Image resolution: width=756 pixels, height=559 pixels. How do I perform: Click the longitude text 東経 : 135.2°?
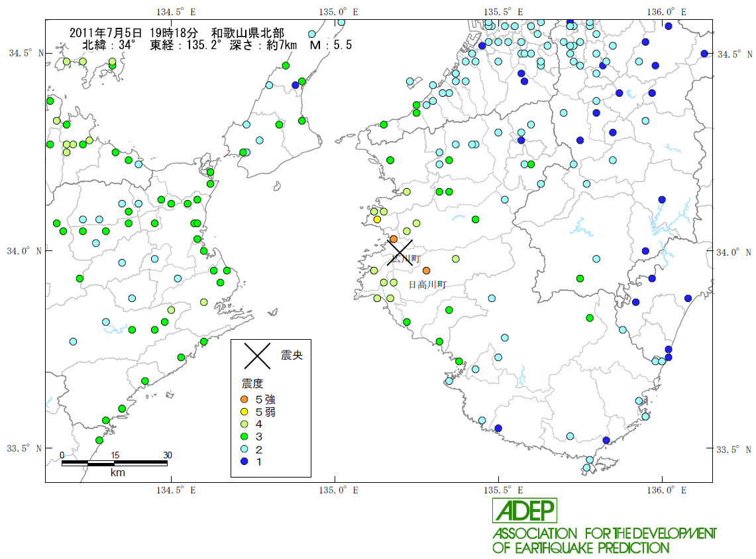pyautogui.click(x=186, y=45)
